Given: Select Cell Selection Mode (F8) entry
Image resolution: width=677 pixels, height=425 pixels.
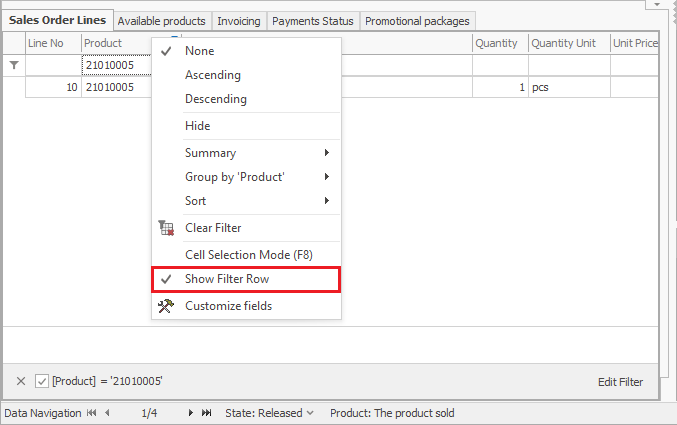Looking at the screenshot, I should [x=246, y=255].
